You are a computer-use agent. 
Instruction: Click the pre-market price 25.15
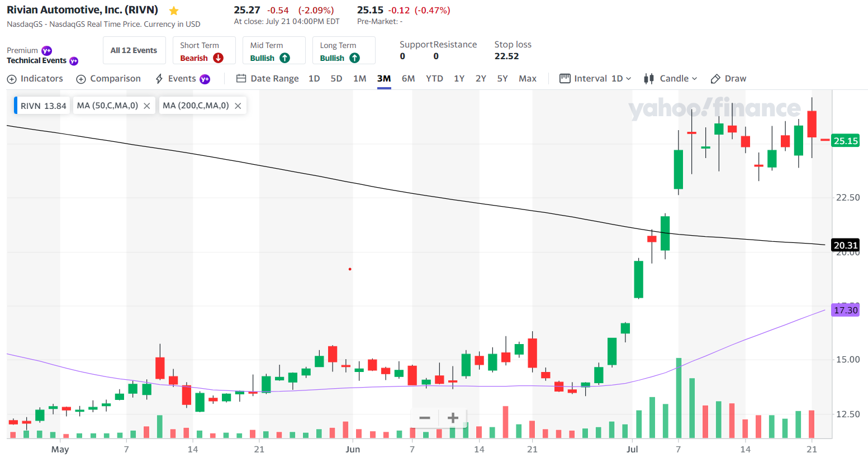pos(370,10)
